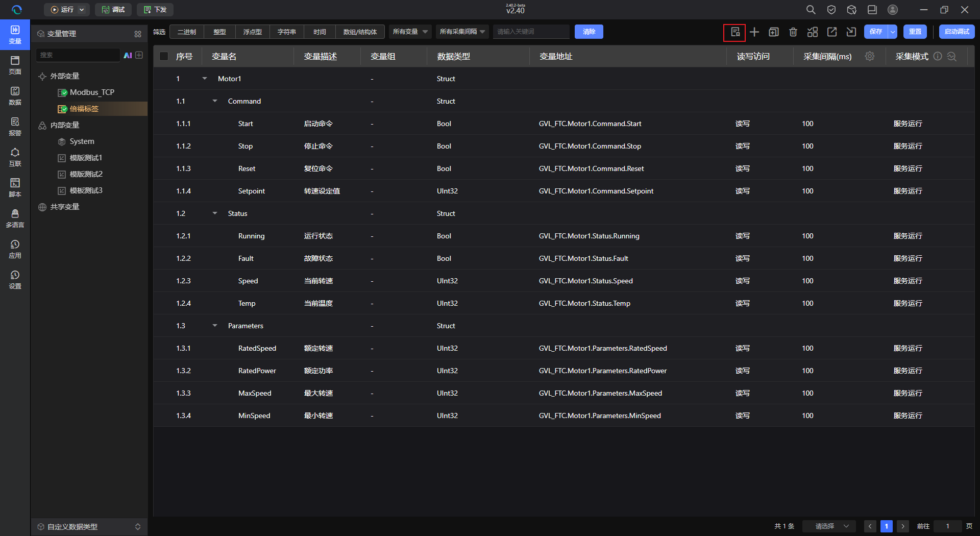Click the export arrow icon in toolbar
The image size is (980, 536).
pos(832,32)
